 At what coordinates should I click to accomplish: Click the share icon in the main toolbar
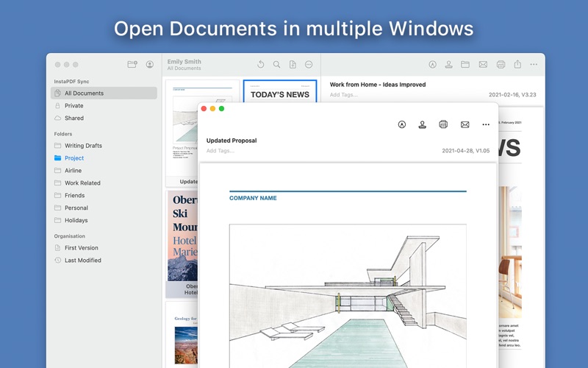click(517, 64)
